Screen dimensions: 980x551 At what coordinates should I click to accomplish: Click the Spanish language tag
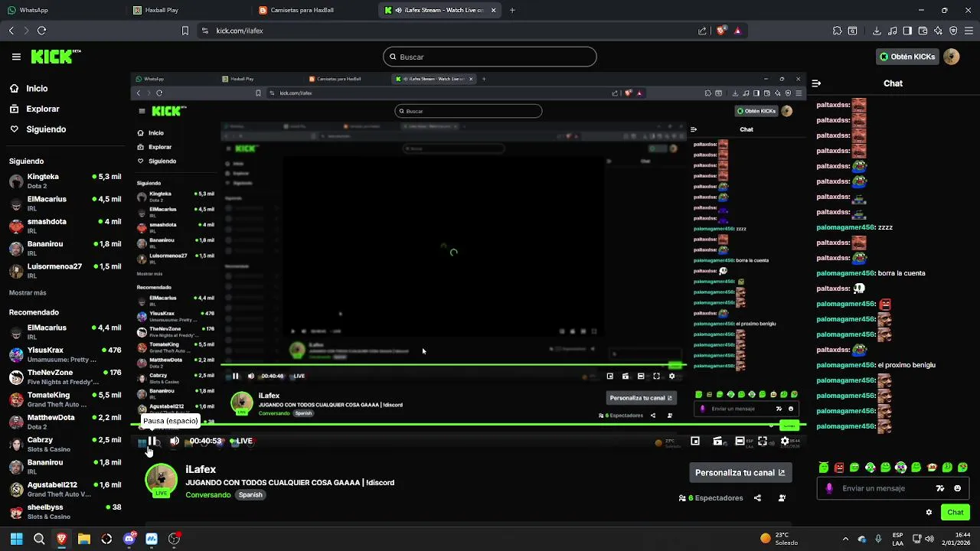click(250, 495)
